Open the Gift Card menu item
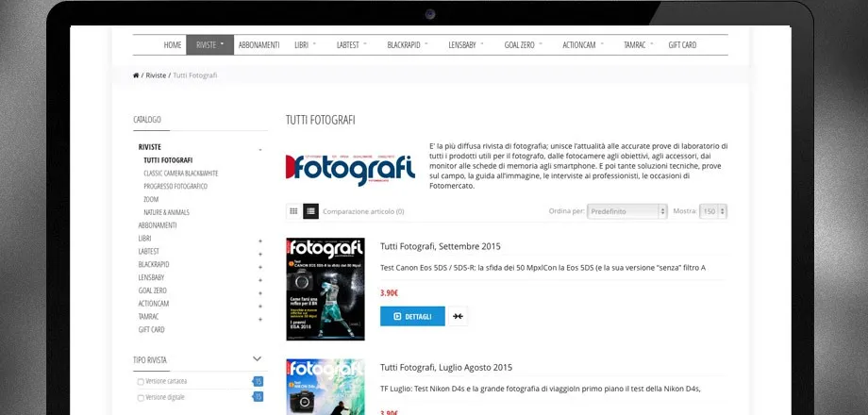This screenshot has height=415, width=868. pyautogui.click(x=682, y=44)
